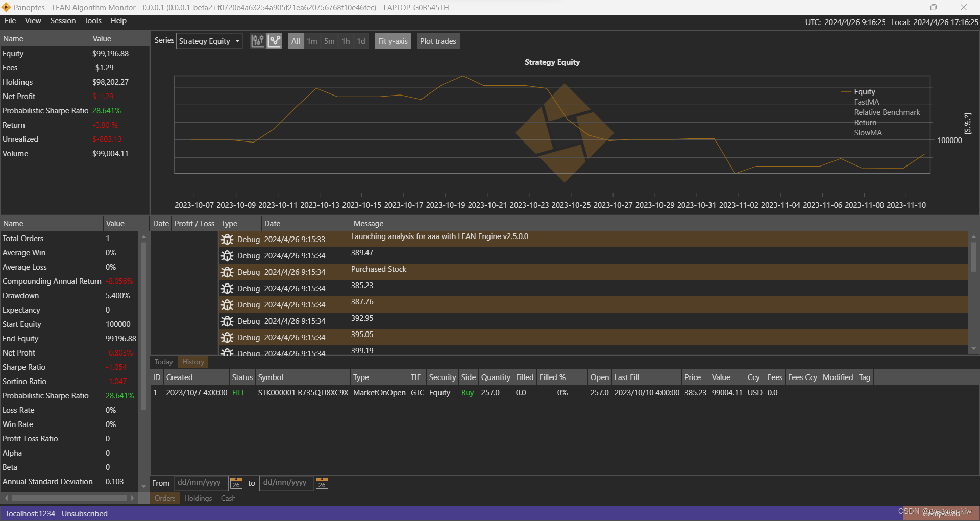Click the statistics panel horizontal scrollbar
The image size is (980, 521).
(69, 498)
